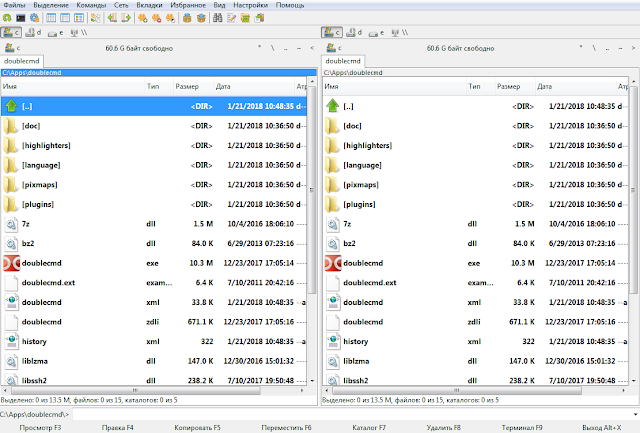Viewport: 640px width, 433px height.
Task: Switch to thumbnails view icon
Action: click(x=79, y=18)
